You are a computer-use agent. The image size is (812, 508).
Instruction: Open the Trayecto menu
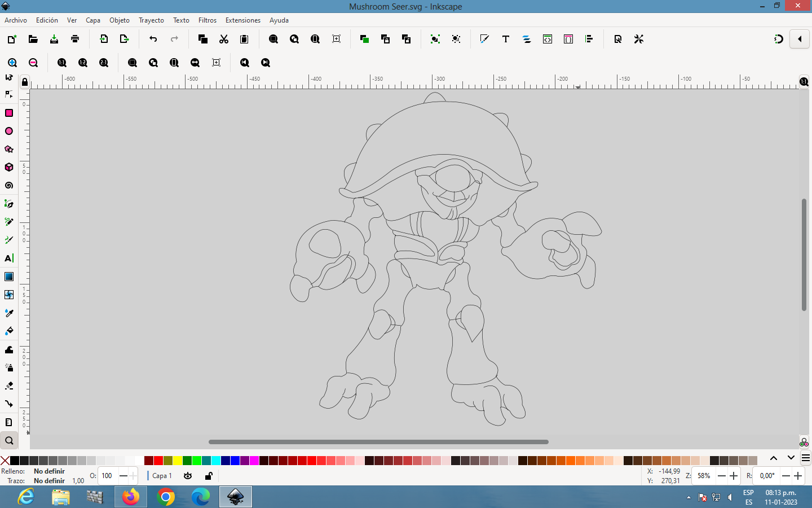(151, 20)
